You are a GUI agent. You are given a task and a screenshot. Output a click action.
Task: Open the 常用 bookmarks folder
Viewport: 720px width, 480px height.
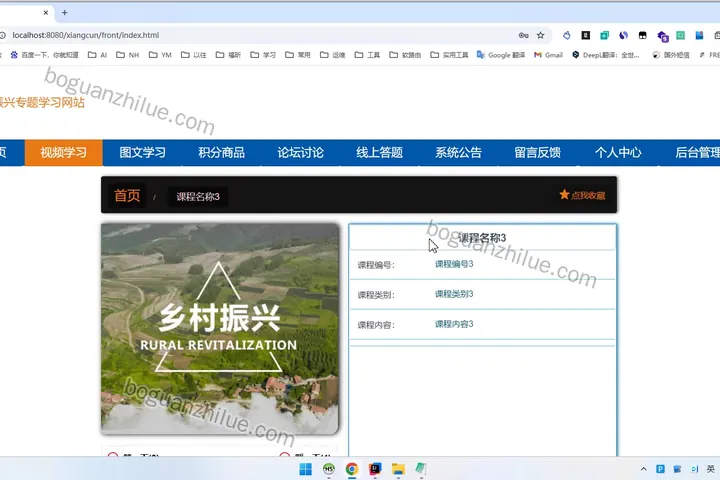tap(298, 55)
